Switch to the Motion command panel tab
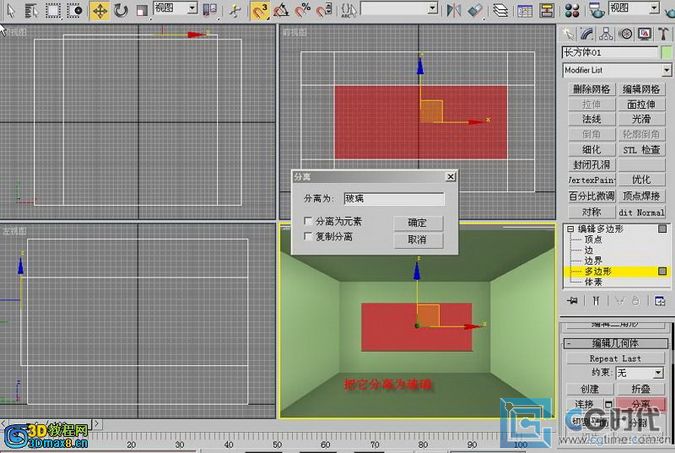Viewport: 675px width, 453px height. [625, 34]
